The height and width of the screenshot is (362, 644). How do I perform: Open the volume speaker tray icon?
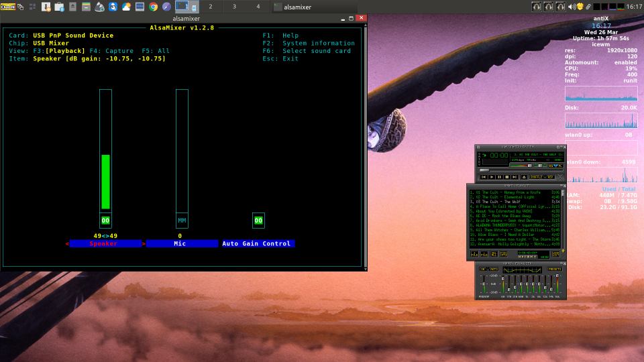click(572, 7)
